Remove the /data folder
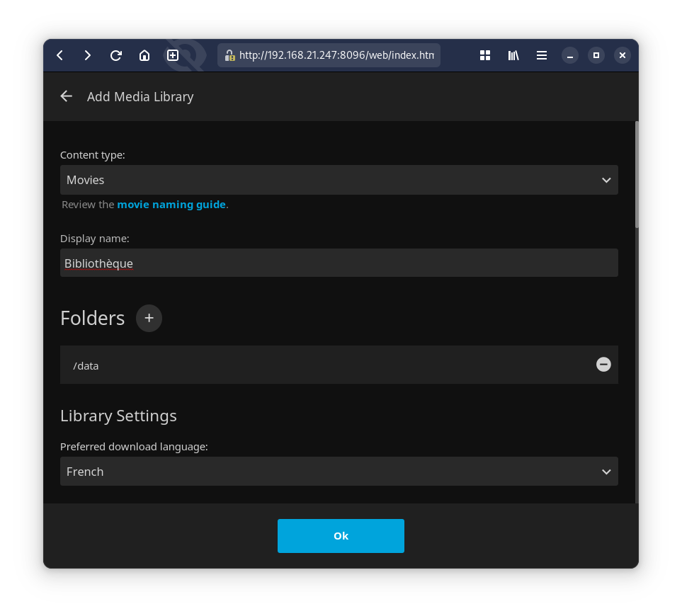682x616 pixels. click(x=603, y=365)
